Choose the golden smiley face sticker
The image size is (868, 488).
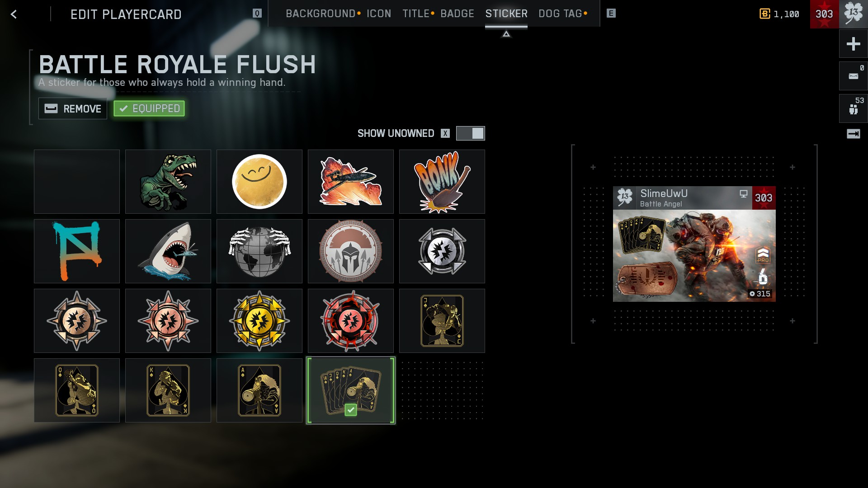coord(259,182)
